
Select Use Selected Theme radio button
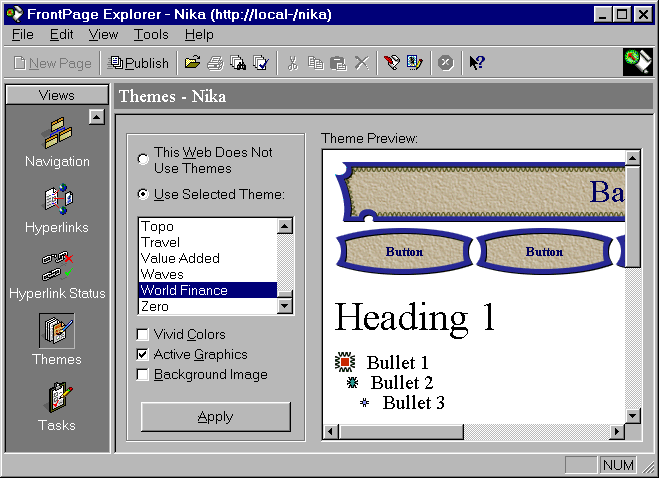click(x=143, y=194)
